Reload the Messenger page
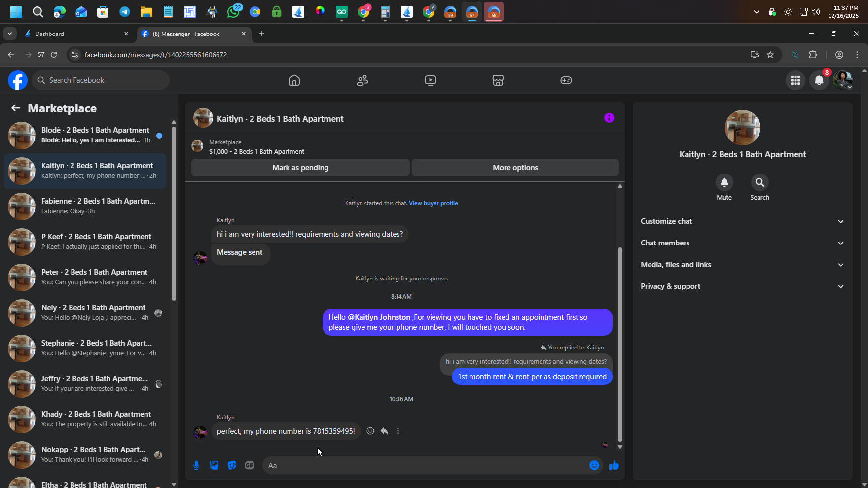Image resolution: width=868 pixels, height=488 pixels. 54,55
